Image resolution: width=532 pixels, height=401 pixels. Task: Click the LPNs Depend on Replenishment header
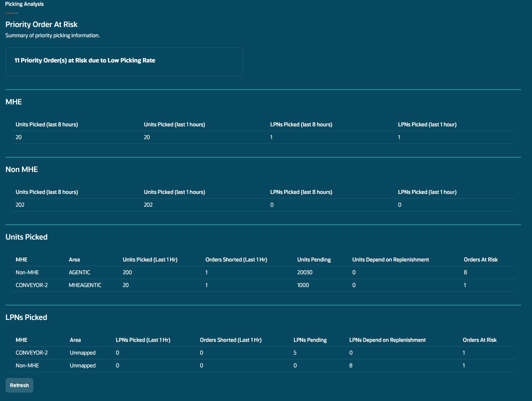pos(387,340)
